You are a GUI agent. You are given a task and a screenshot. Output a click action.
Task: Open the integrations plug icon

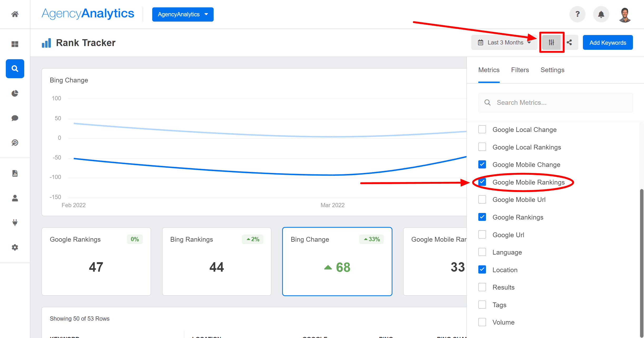[x=15, y=222]
